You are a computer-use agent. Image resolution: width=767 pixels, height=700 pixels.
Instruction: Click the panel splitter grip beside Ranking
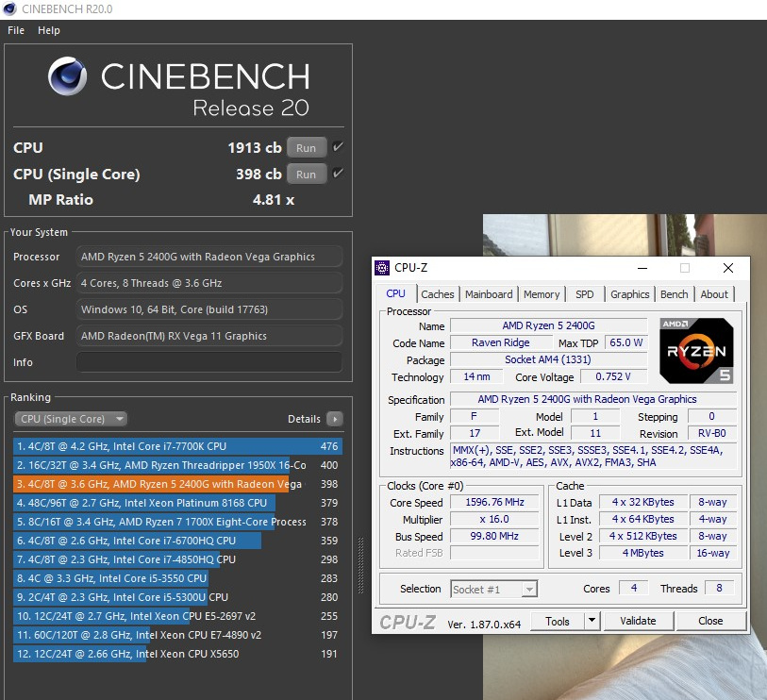click(x=361, y=565)
